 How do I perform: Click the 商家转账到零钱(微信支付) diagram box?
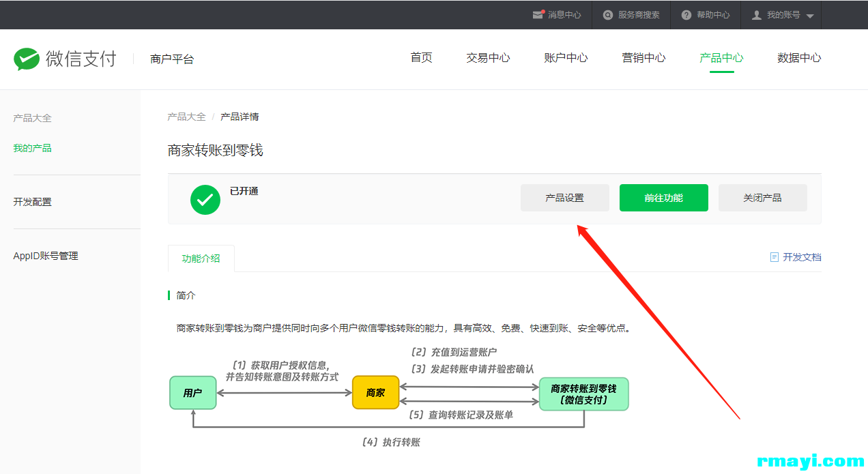[x=583, y=394]
